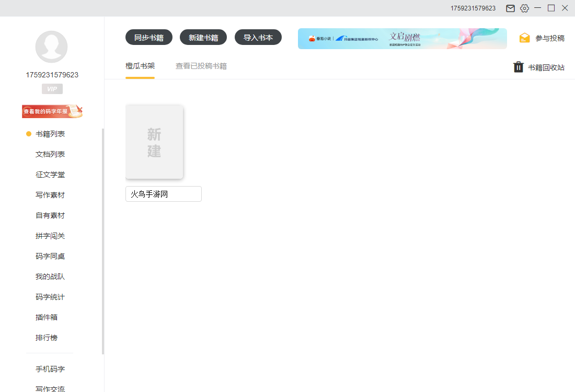Click account ID 1759231579623 in title bar
The height and width of the screenshot is (392, 575).
pyautogui.click(x=473, y=8)
